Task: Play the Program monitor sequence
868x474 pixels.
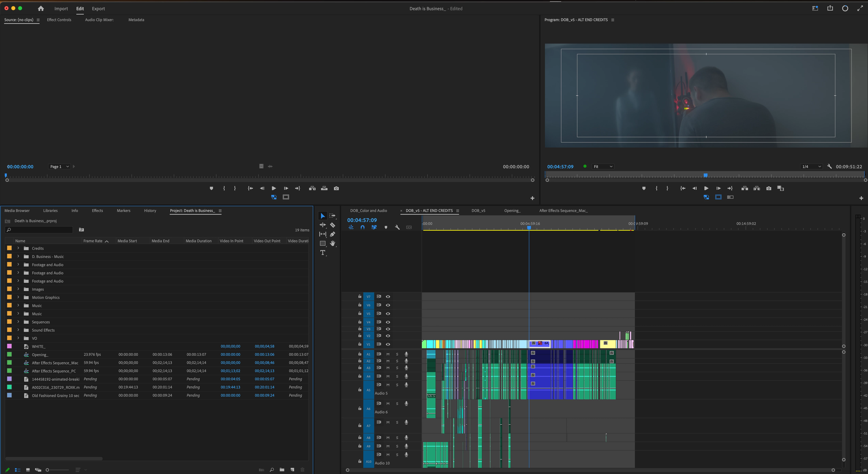Action: (x=706, y=188)
